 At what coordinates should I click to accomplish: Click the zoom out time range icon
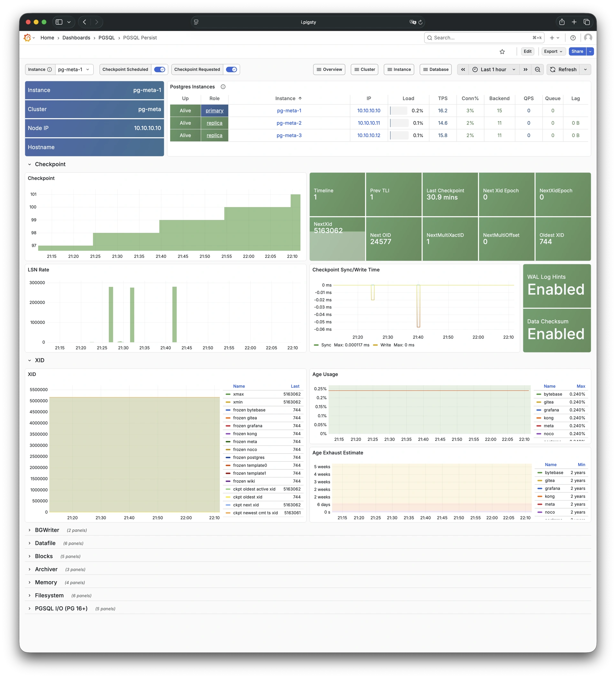click(537, 70)
